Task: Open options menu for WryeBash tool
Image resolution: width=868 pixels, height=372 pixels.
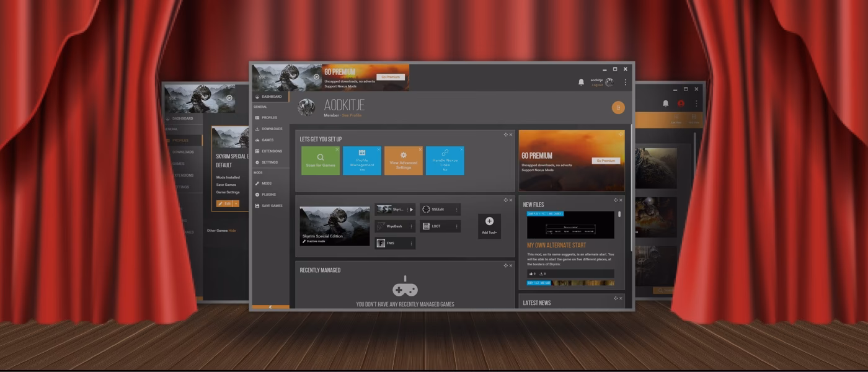Action: point(411,226)
